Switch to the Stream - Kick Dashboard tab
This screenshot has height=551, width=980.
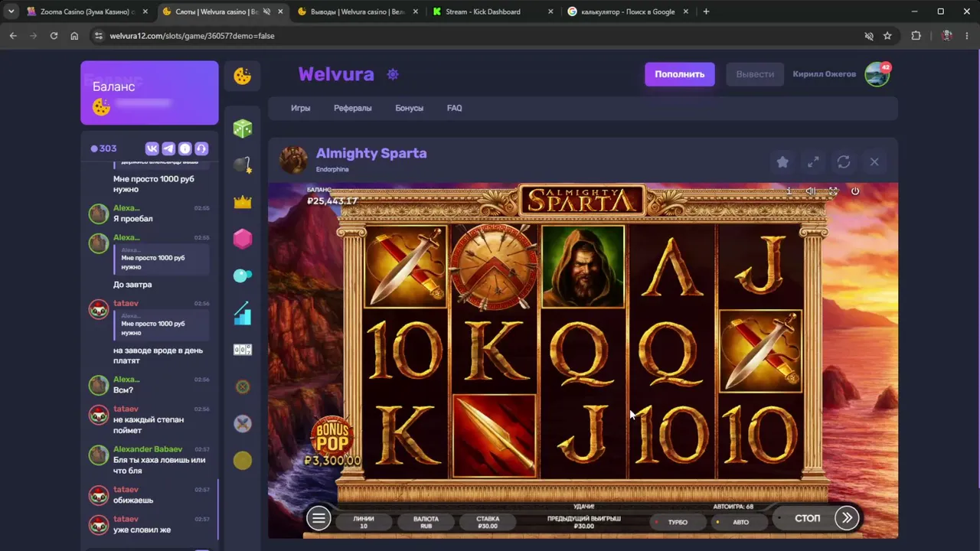click(x=492, y=11)
